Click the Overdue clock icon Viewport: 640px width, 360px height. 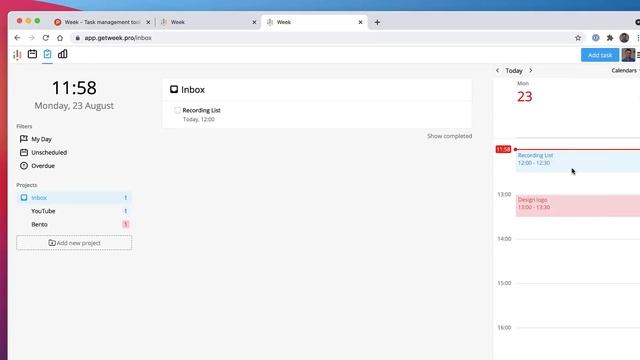[x=24, y=166]
